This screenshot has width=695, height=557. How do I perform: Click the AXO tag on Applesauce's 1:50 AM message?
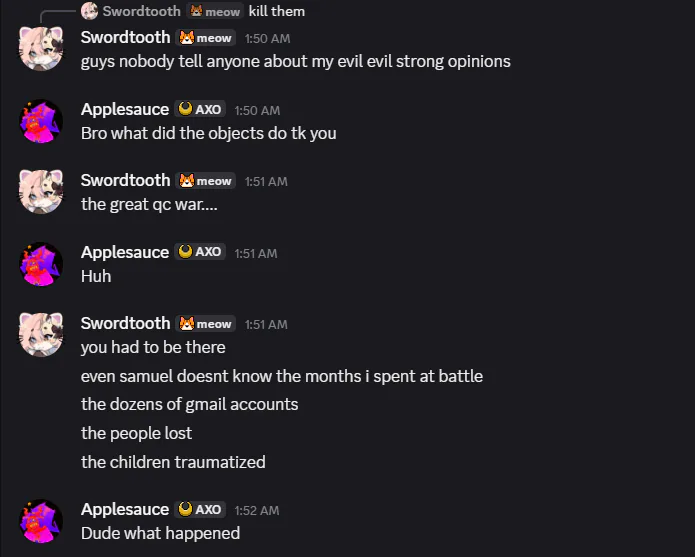point(200,110)
